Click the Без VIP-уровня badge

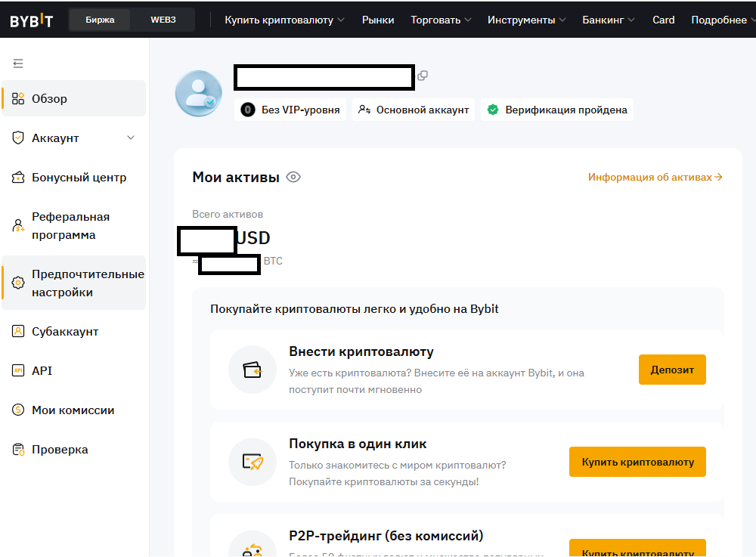point(290,110)
